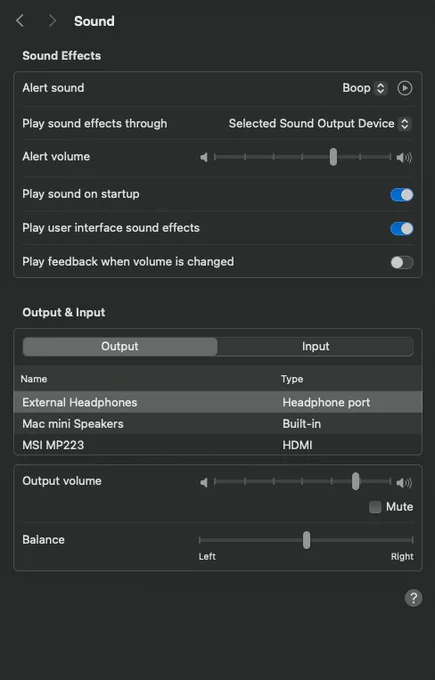Switch to the Output tab

pyautogui.click(x=120, y=347)
